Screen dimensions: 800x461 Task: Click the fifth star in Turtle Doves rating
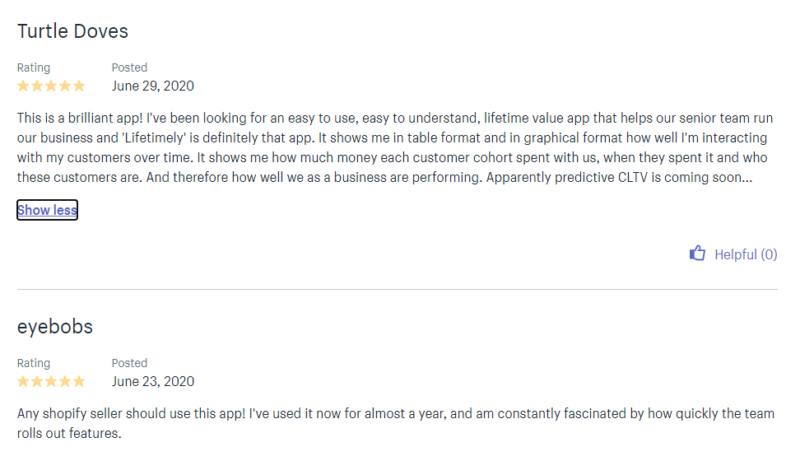(79, 86)
